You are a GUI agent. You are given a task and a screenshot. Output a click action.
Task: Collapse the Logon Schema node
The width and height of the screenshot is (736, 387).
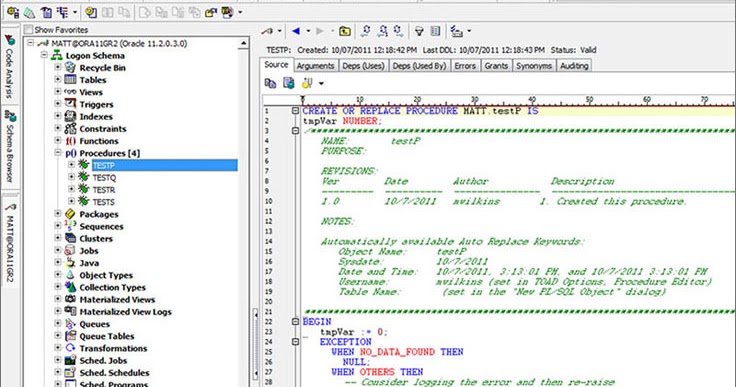click(44, 55)
